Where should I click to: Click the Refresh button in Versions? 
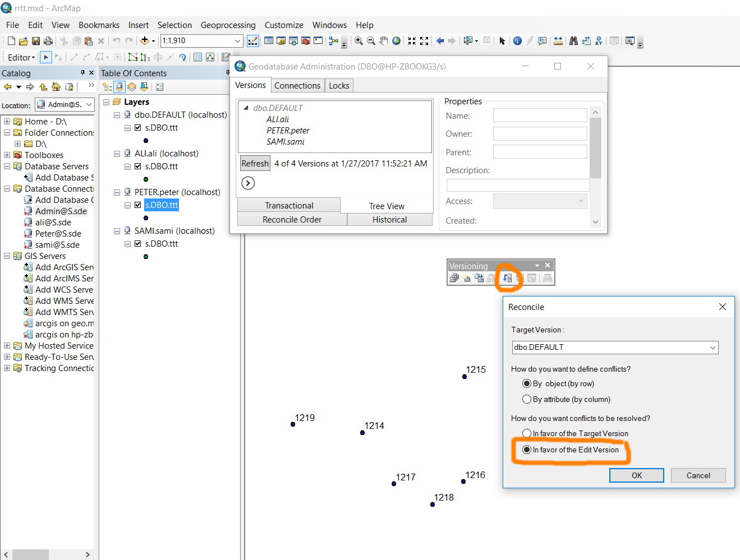(x=255, y=164)
